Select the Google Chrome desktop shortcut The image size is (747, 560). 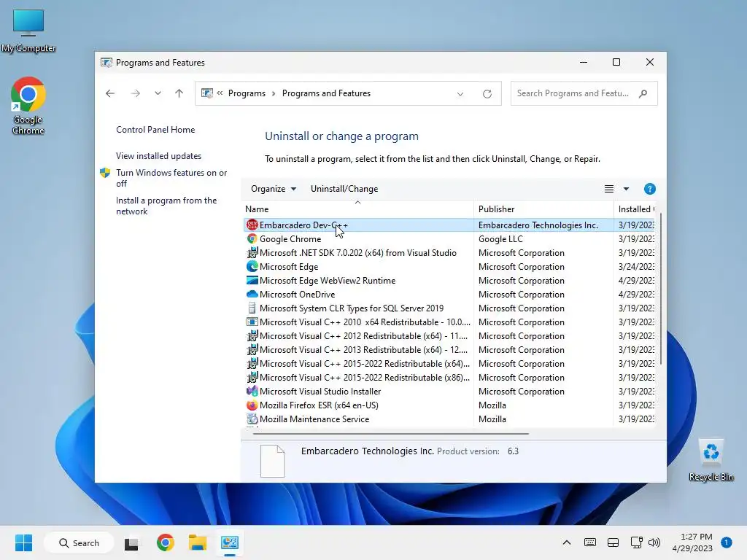pos(28,106)
